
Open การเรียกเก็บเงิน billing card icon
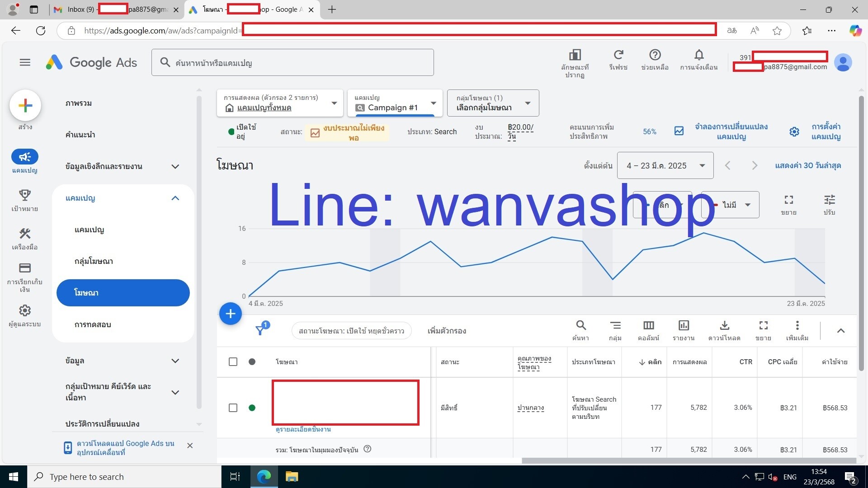[x=25, y=268]
